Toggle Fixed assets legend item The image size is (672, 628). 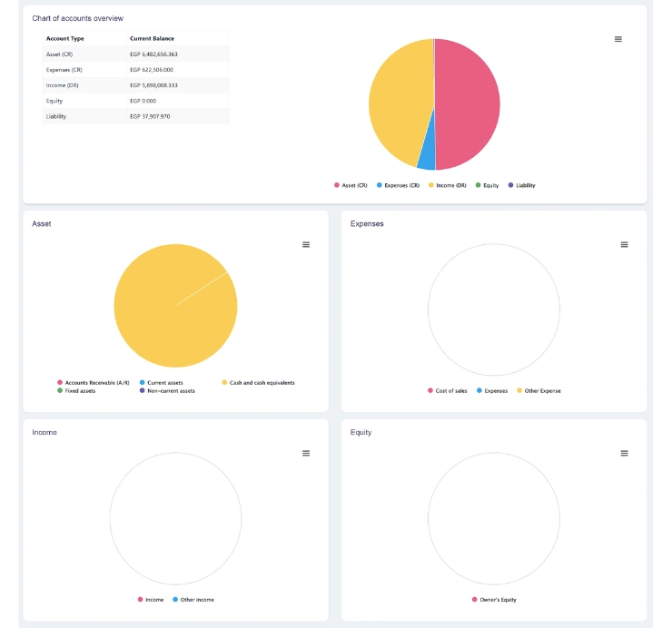click(x=79, y=391)
